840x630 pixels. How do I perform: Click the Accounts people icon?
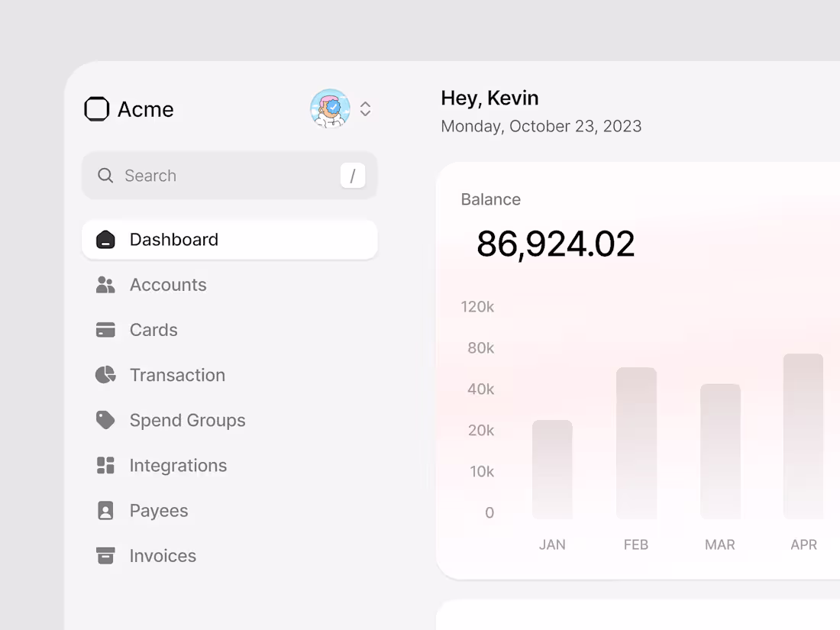point(105,284)
